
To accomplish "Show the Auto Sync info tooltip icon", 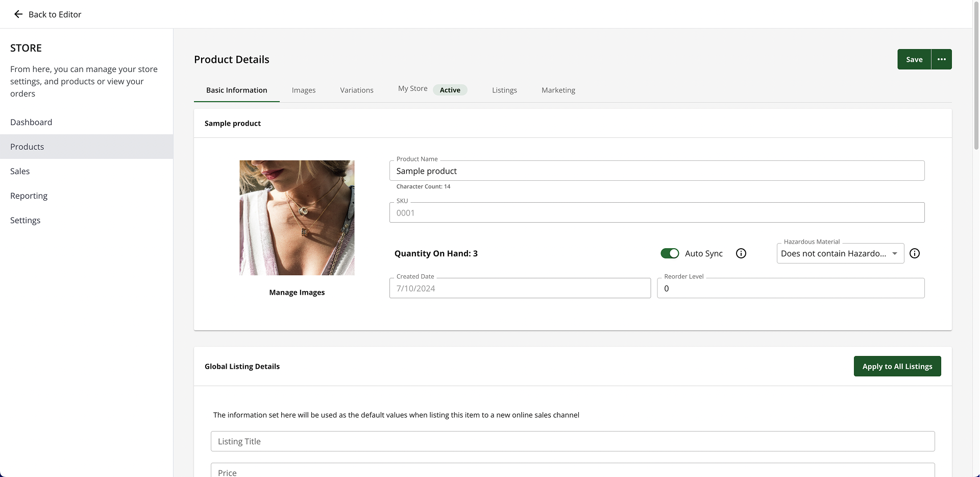I will click(741, 253).
